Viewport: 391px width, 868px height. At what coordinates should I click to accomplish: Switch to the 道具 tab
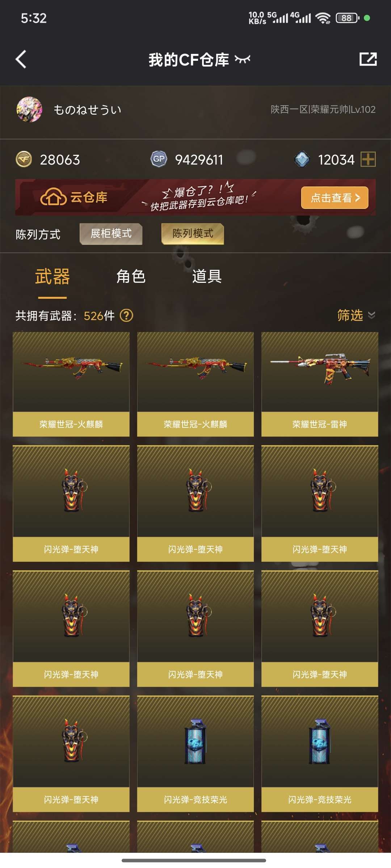(x=207, y=277)
